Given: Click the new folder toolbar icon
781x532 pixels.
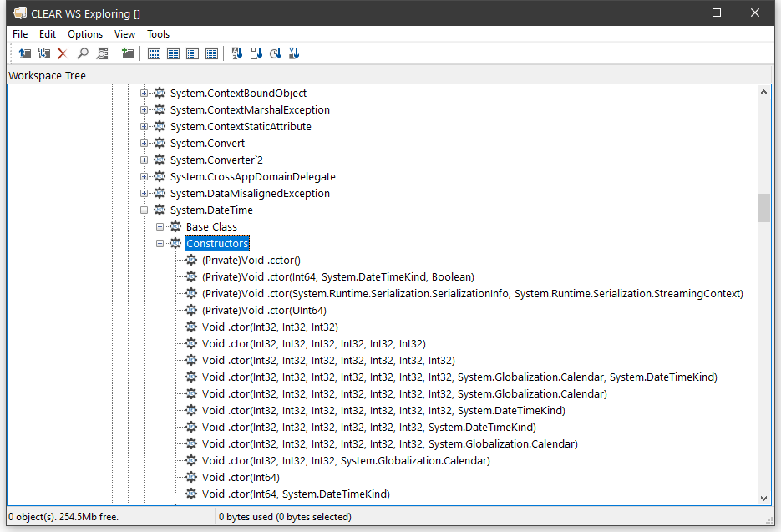Looking at the screenshot, I should click(x=128, y=53).
